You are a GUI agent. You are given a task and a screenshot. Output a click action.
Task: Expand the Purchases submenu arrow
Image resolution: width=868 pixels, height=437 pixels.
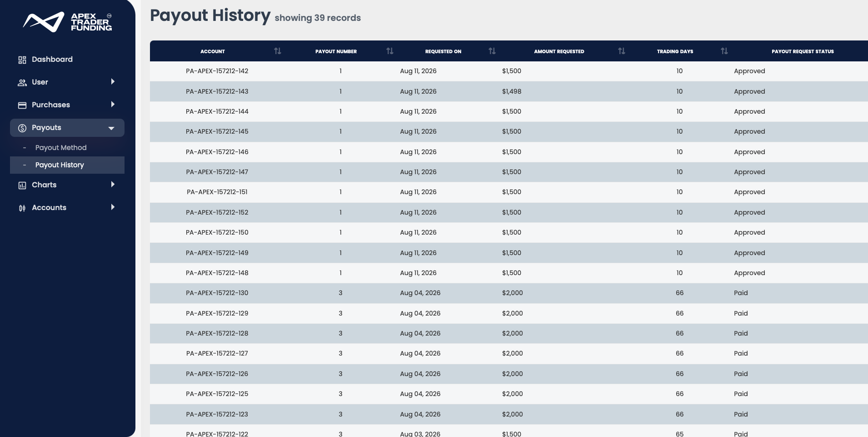pyautogui.click(x=113, y=105)
